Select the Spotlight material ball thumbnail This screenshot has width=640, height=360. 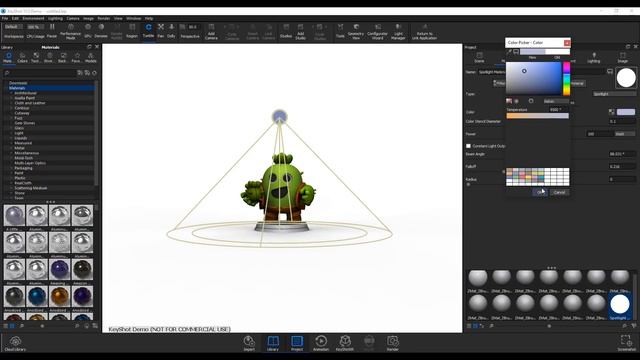click(620, 304)
